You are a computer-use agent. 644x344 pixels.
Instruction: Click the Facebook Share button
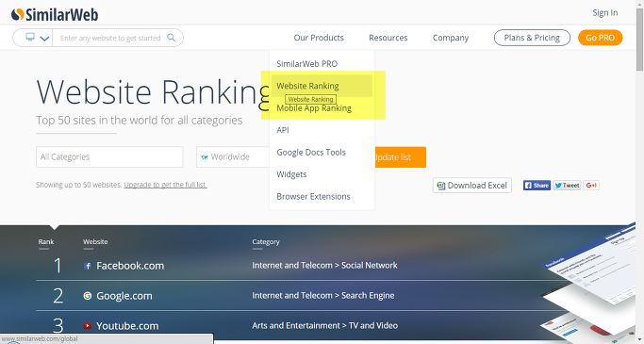pos(537,186)
